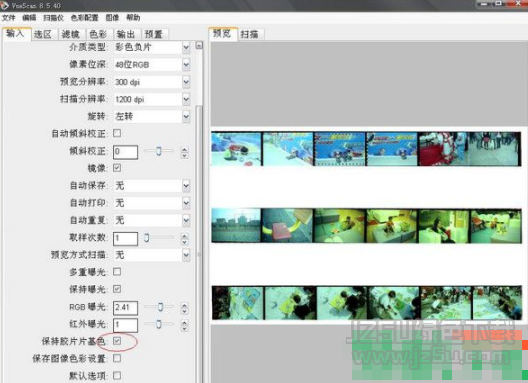Click the 取样次数 slider handle
This screenshot has height=383, width=528.
tap(146, 237)
